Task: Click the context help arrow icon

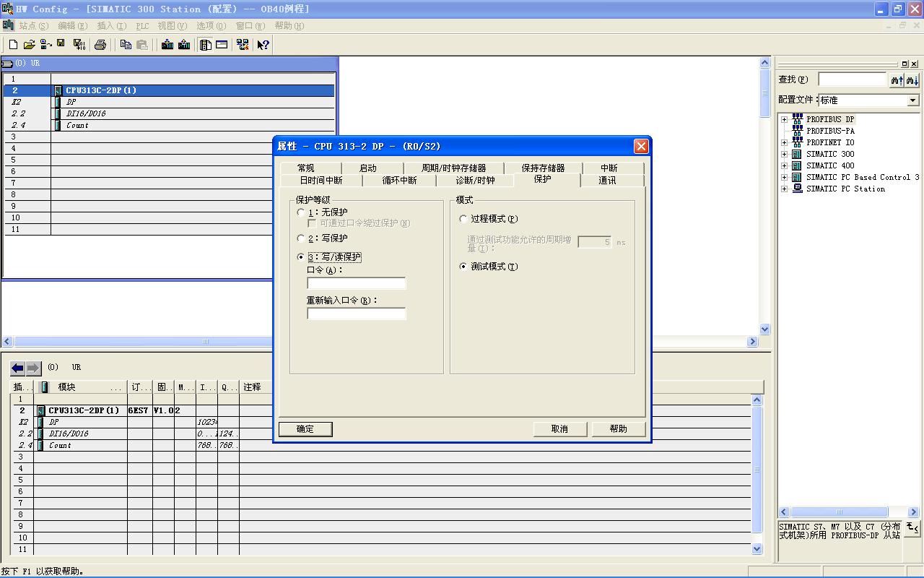Action: [x=263, y=45]
